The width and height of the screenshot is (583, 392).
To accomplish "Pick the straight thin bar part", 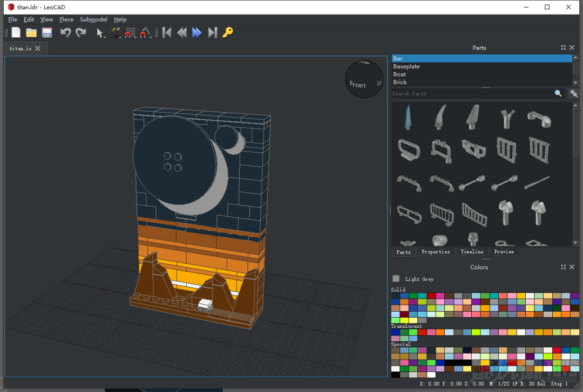I will tap(537, 182).
